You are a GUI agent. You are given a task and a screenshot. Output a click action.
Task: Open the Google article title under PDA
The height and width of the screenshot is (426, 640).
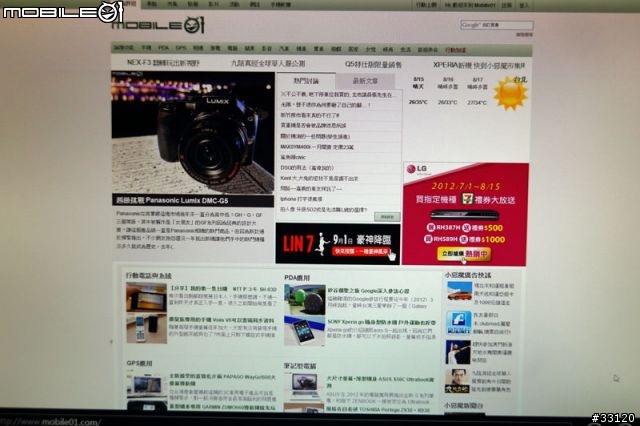369,291
